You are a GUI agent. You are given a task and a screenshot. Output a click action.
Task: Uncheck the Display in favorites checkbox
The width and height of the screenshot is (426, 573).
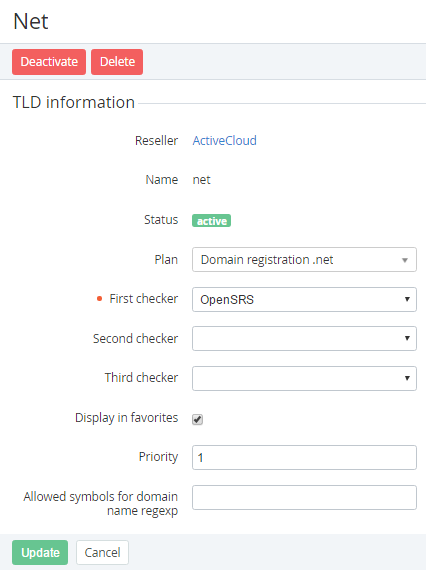(x=198, y=419)
